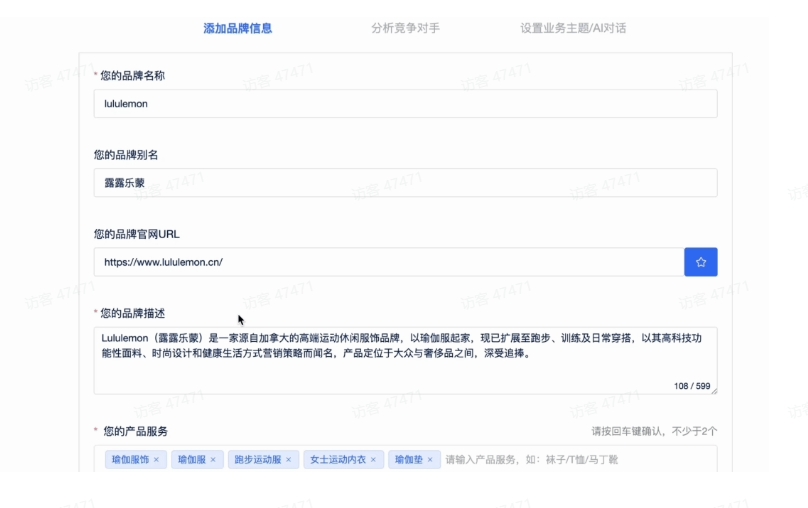Switch to the 添加品牌信息 step tab
Viewport: 808px width, 508px height.
click(x=238, y=28)
